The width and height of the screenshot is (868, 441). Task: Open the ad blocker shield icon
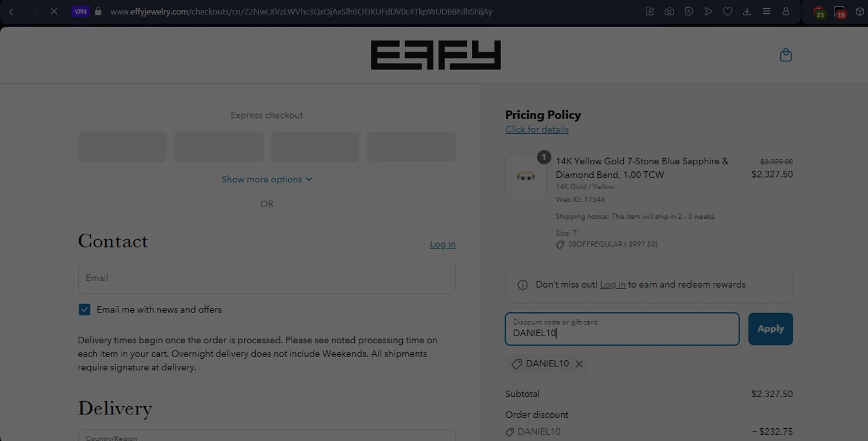point(689,12)
